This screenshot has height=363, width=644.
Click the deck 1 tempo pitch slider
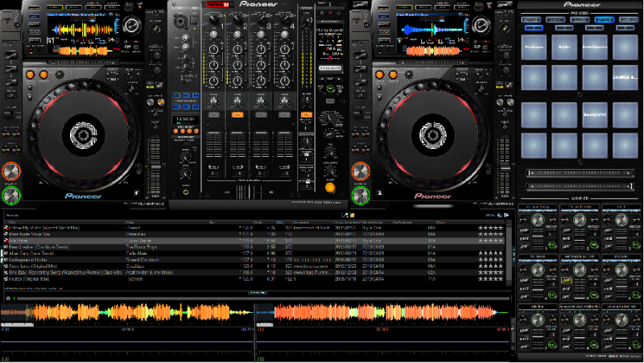(155, 168)
